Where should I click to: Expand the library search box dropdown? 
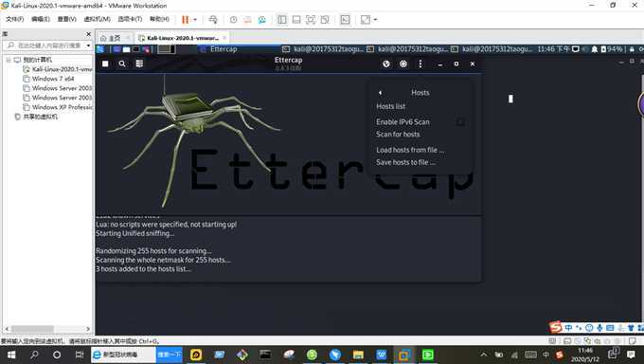[x=89, y=45]
